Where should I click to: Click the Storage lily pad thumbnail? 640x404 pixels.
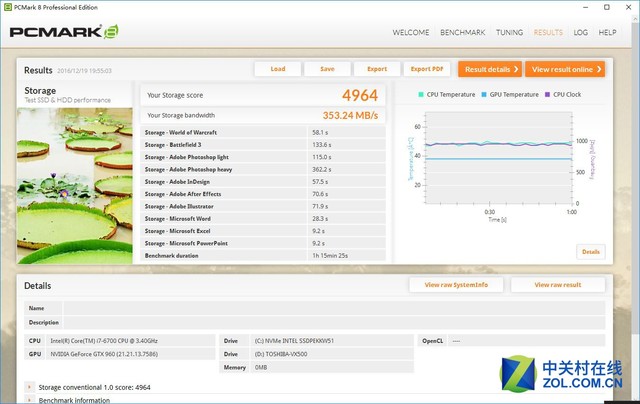(75, 186)
